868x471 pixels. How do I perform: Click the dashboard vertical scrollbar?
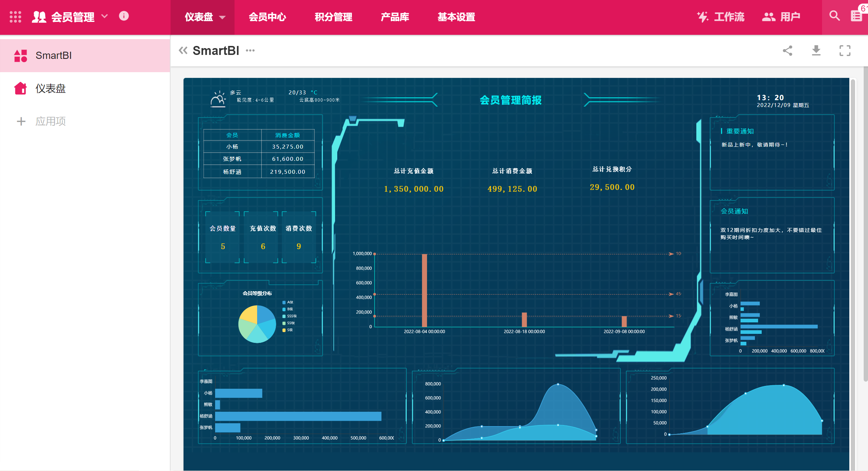(x=853, y=274)
